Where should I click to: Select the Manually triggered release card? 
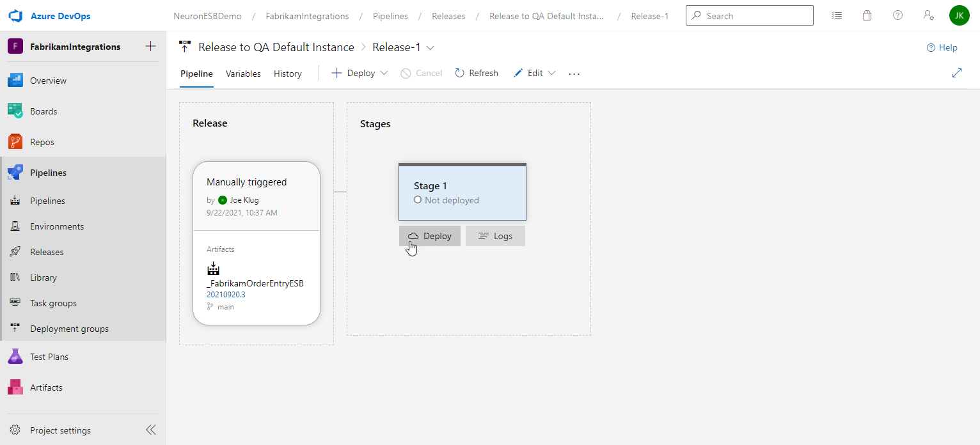[257, 196]
